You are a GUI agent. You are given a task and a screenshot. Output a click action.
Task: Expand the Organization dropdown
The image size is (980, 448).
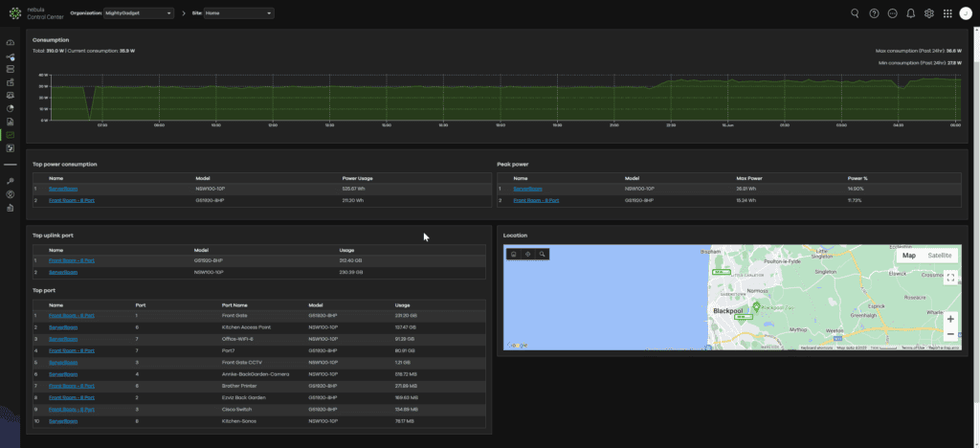tap(138, 13)
